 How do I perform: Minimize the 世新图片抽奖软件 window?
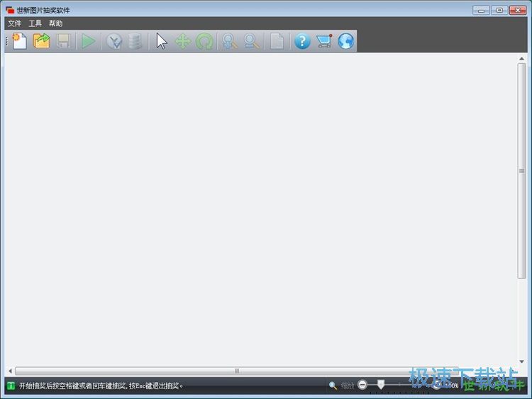pos(481,10)
